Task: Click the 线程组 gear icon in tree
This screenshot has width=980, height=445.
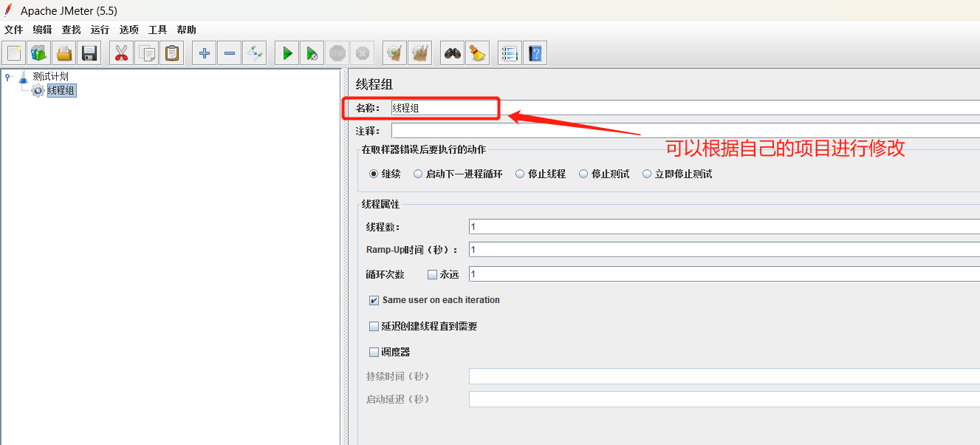Action: 38,90
